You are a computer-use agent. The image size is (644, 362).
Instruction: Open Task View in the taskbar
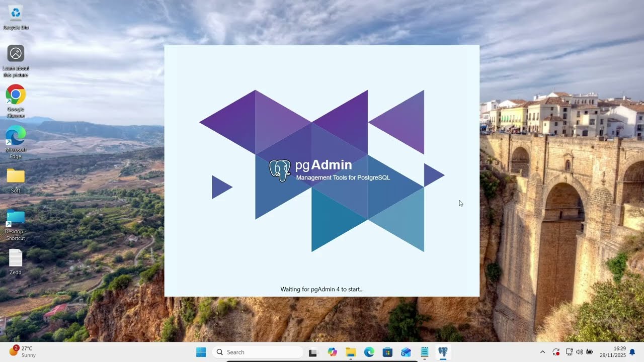(x=313, y=352)
